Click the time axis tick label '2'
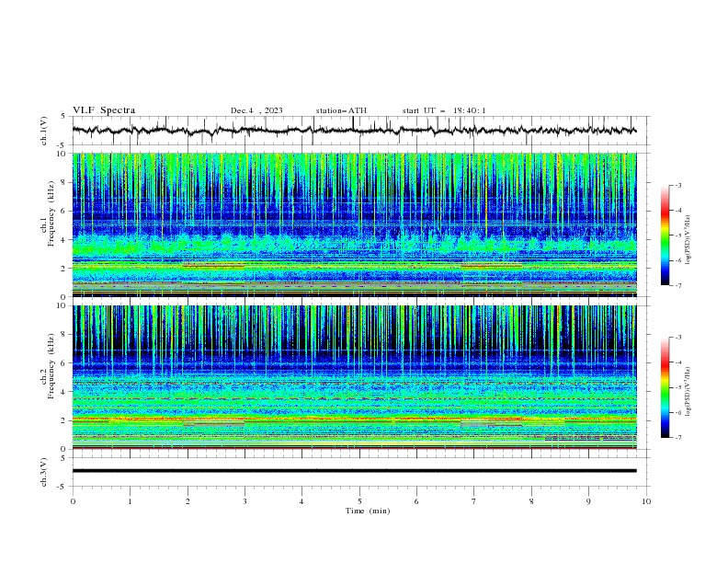 click(188, 501)
